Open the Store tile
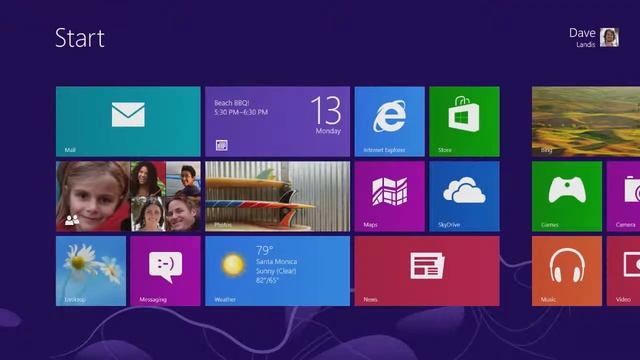 pyautogui.click(x=464, y=121)
